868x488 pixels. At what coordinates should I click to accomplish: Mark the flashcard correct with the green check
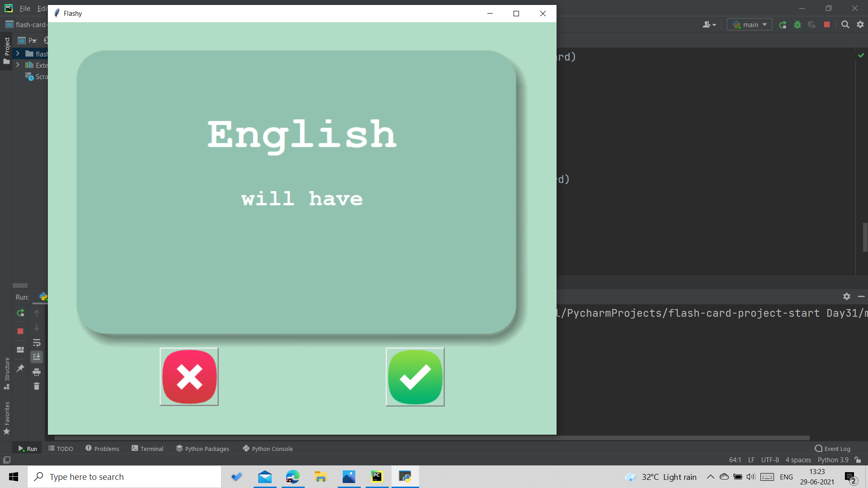pyautogui.click(x=415, y=377)
